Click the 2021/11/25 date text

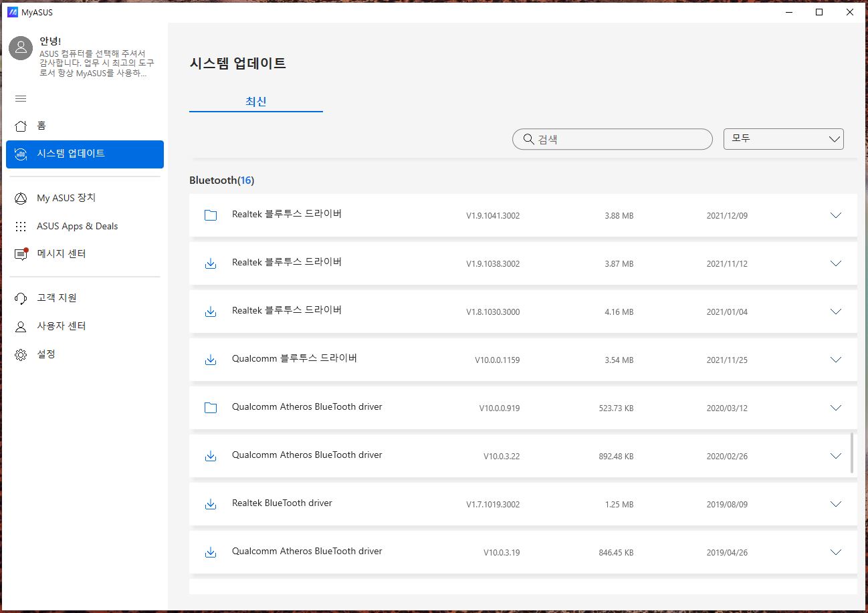(x=727, y=360)
